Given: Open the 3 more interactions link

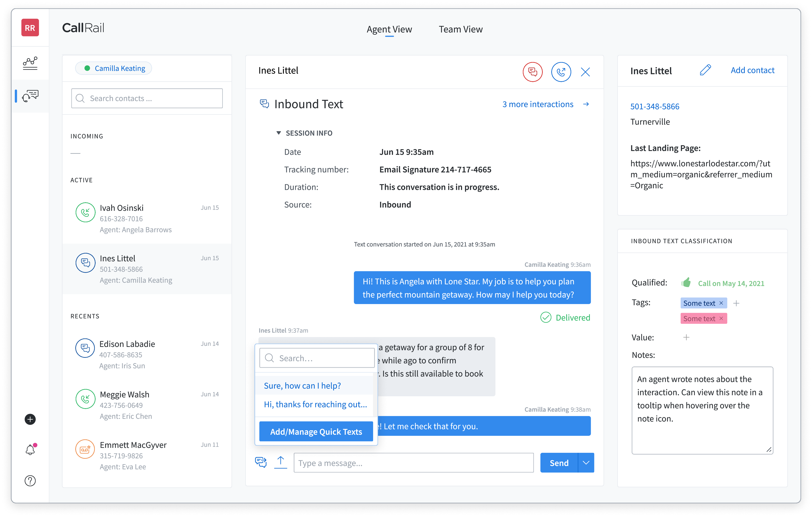Looking at the screenshot, I should [x=537, y=104].
